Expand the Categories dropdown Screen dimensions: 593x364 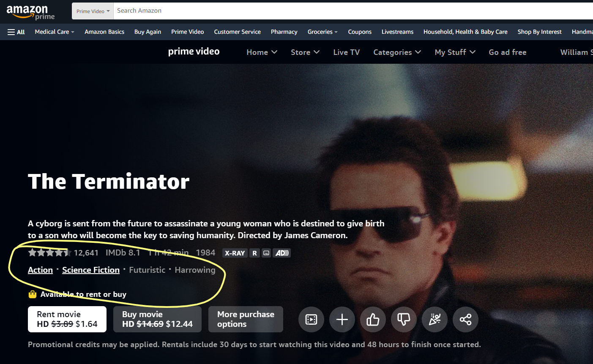coord(397,52)
